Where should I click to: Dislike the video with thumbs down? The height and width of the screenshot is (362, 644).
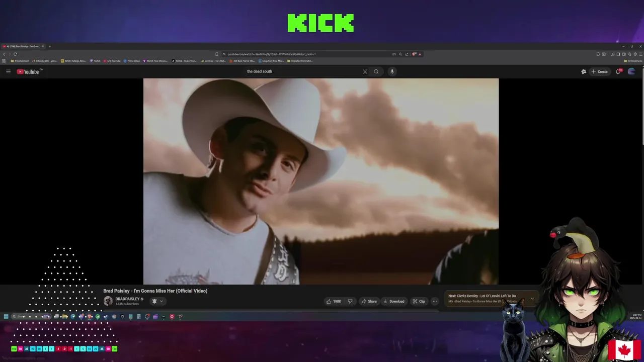click(x=350, y=301)
